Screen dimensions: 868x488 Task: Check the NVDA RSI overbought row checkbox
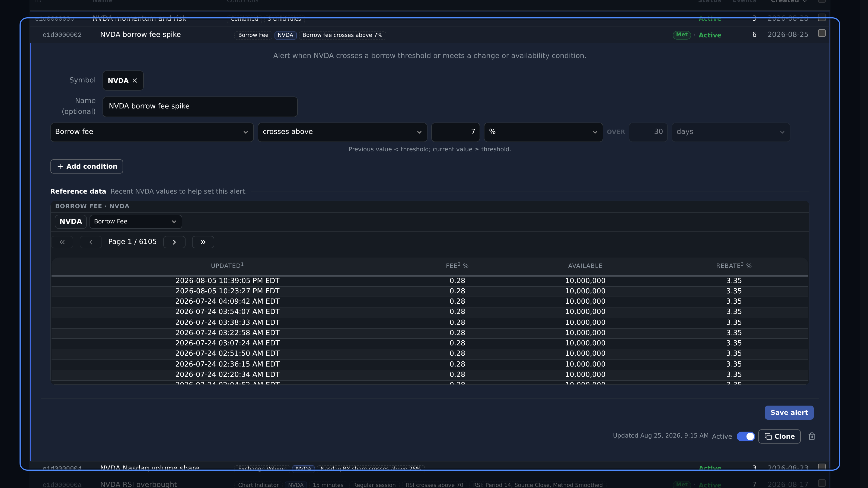822,483
